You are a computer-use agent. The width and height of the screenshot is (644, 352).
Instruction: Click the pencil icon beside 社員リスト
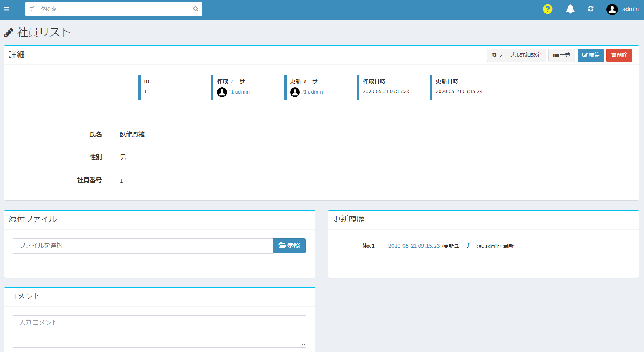click(9, 32)
